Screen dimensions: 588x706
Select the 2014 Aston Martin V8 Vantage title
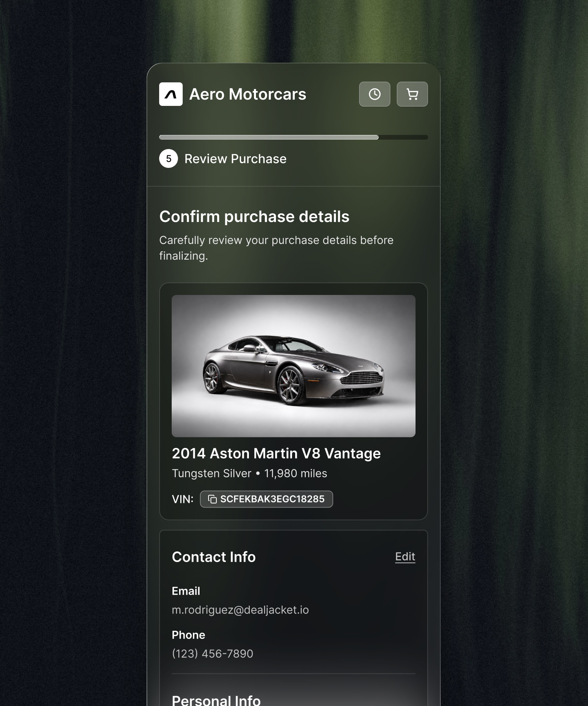pos(276,453)
